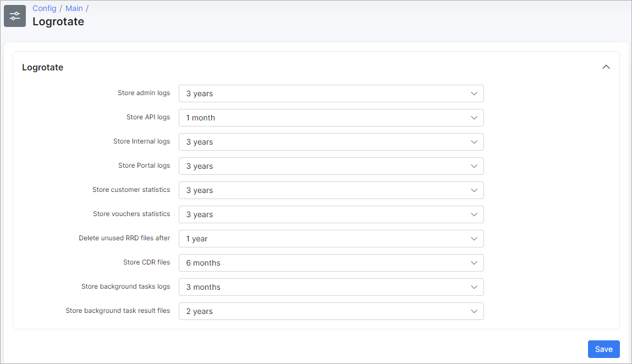
Task: Go to Main breadcrumb link
Action: coord(74,8)
